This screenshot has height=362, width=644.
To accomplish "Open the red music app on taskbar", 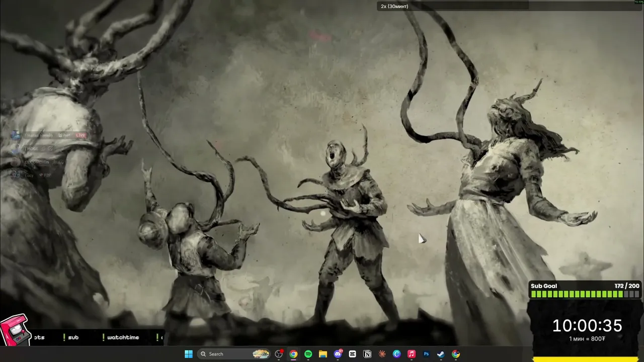I will click(411, 354).
